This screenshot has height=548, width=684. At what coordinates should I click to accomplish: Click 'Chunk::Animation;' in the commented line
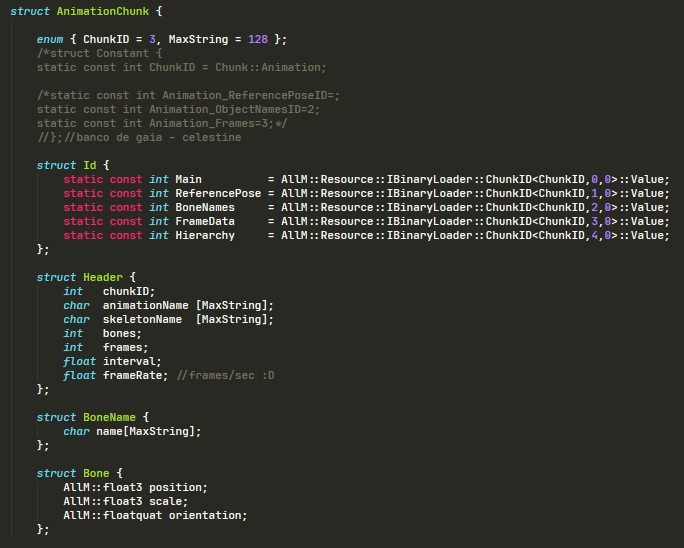click(x=270, y=67)
